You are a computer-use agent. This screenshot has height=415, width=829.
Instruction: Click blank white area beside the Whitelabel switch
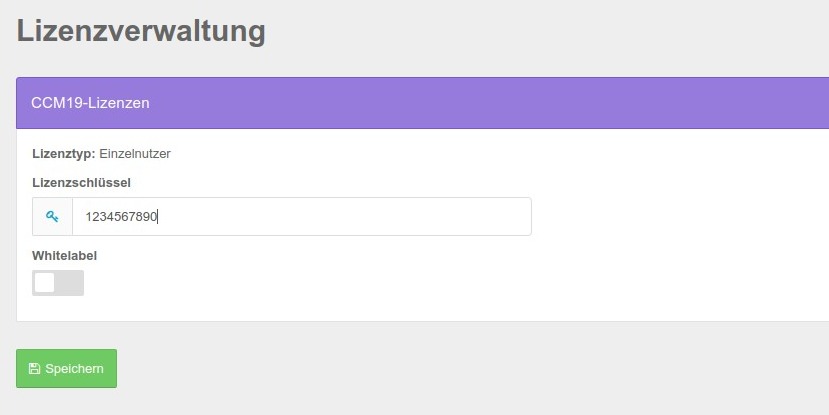point(400,283)
